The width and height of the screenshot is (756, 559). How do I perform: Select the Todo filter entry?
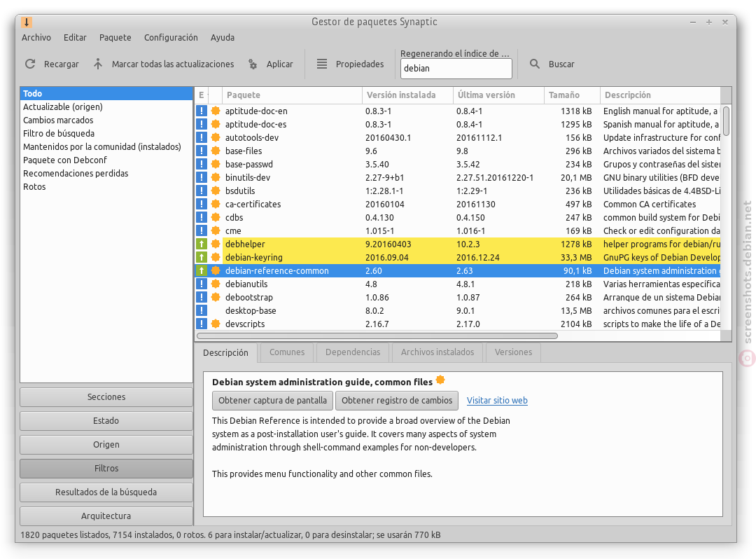pos(106,94)
